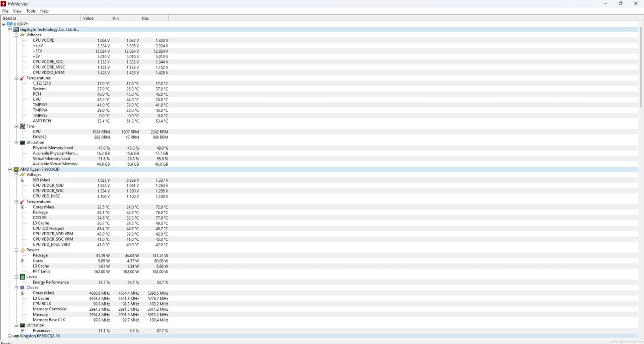Click the Clocks icon in the tree

(22, 288)
